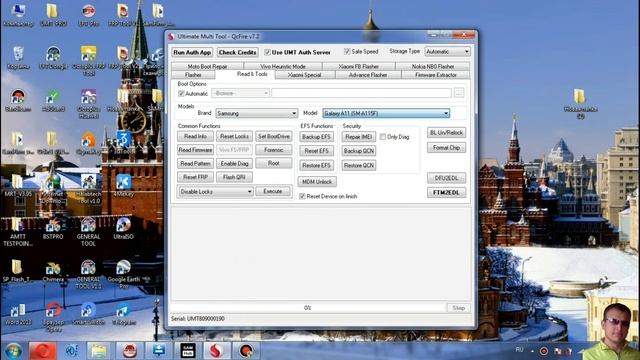Switch to the UMT QcFire taskbar icon
This screenshot has width=640, height=360.
tap(216, 351)
